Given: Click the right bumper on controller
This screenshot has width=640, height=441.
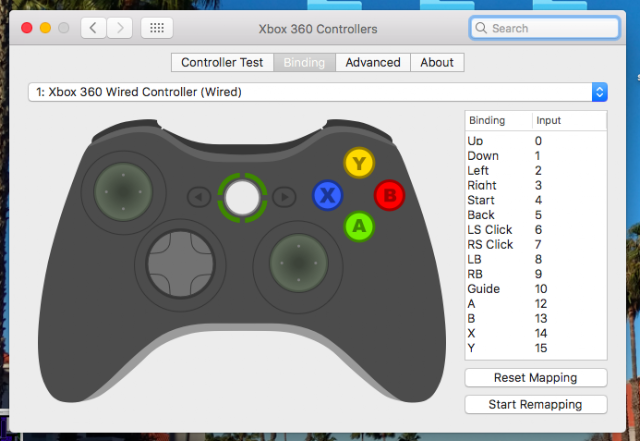Looking at the screenshot, I should coord(358,130).
